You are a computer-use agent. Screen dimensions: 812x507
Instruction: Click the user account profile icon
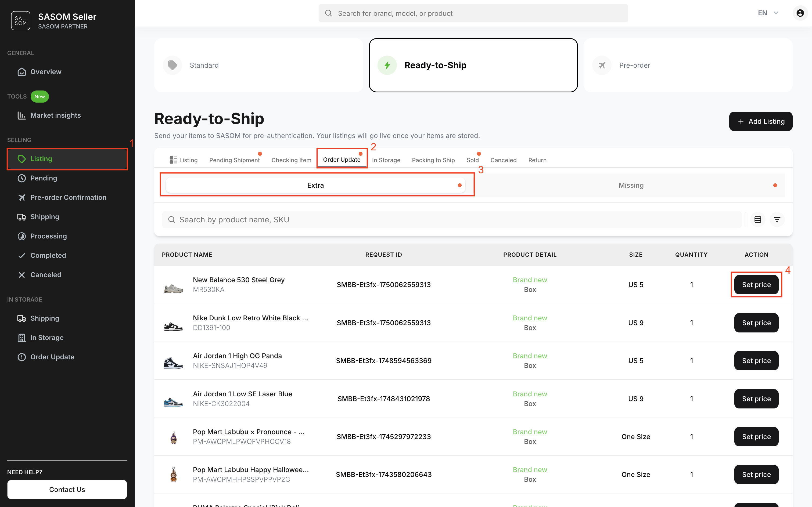(x=800, y=13)
